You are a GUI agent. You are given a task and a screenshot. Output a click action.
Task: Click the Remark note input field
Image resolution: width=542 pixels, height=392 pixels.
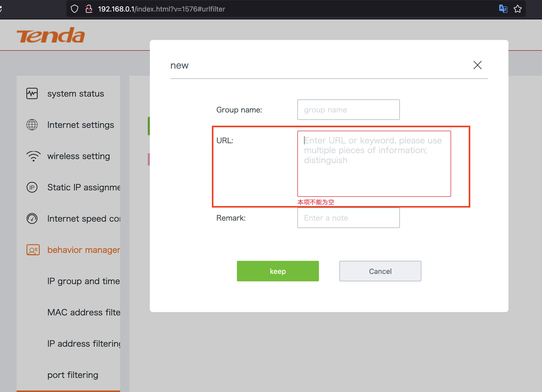pos(348,218)
